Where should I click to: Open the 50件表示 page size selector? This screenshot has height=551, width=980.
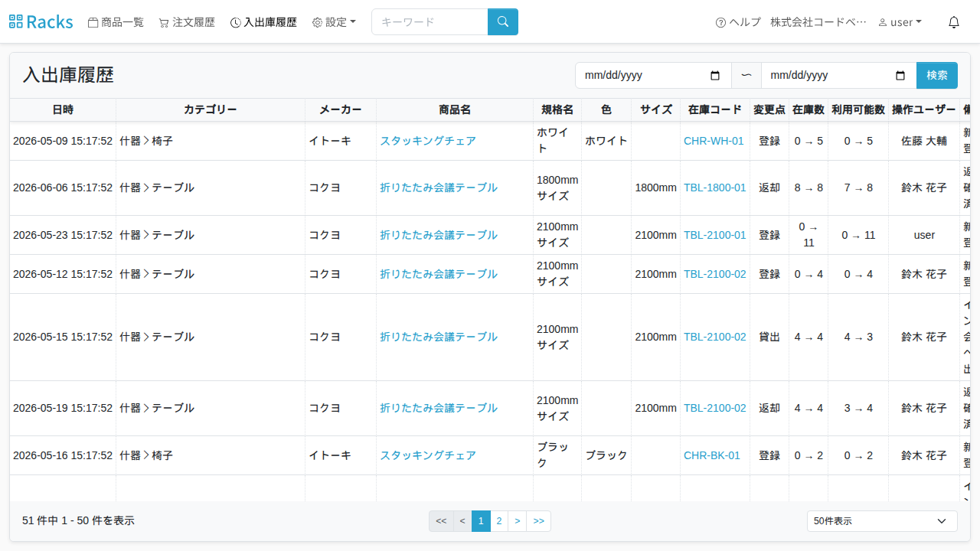pyautogui.click(x=882, y=521)
